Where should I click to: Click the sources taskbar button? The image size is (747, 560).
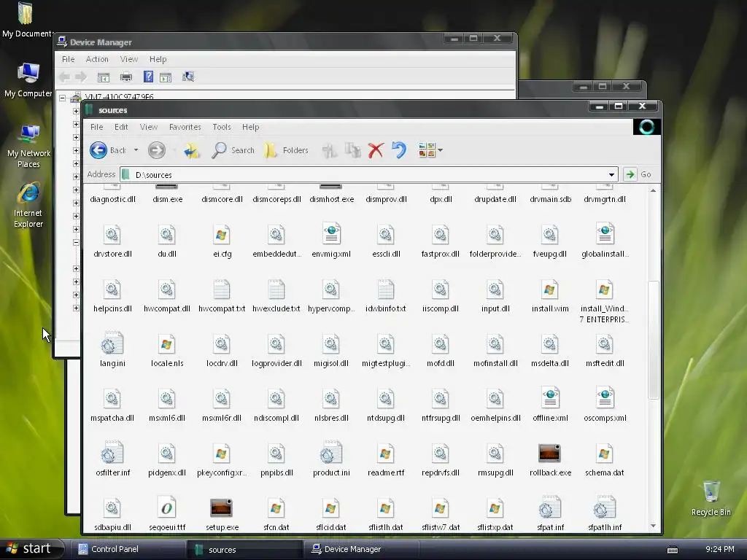tap(244, 549)
